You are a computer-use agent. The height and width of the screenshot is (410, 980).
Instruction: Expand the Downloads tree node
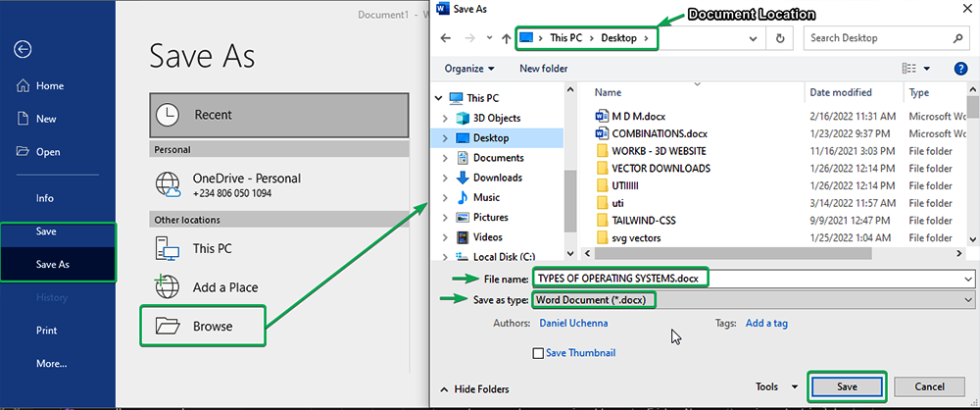pyautogui.click(x=444, y=178)
